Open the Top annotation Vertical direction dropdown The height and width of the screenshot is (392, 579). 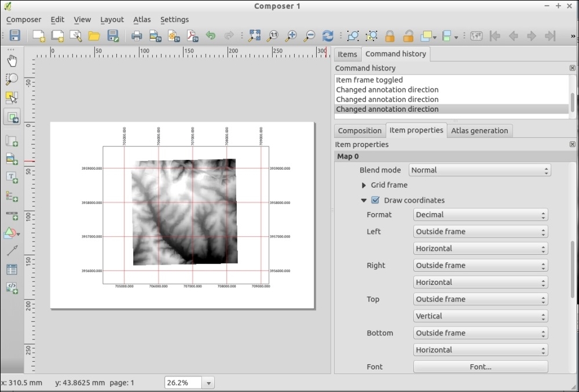(x=481, y=316)
